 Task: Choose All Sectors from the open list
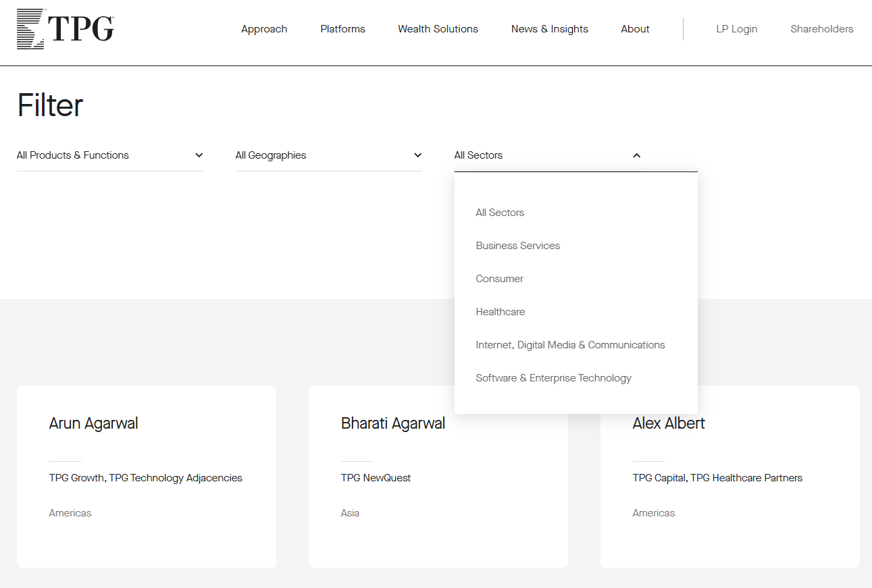pos(500,212)
